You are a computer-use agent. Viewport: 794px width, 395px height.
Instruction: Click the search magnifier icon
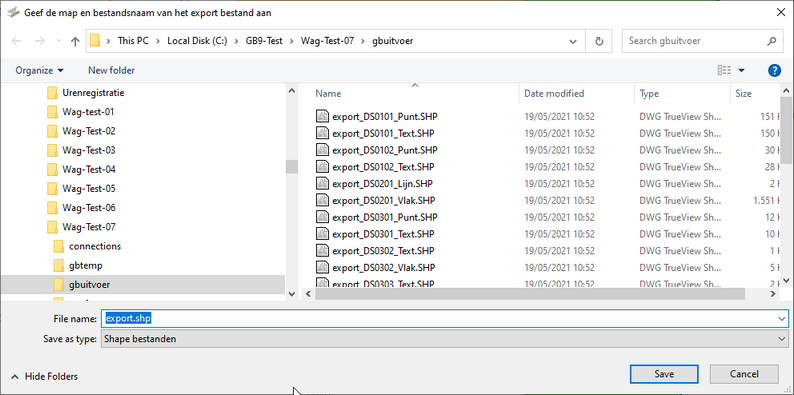(x=772, y=41)
